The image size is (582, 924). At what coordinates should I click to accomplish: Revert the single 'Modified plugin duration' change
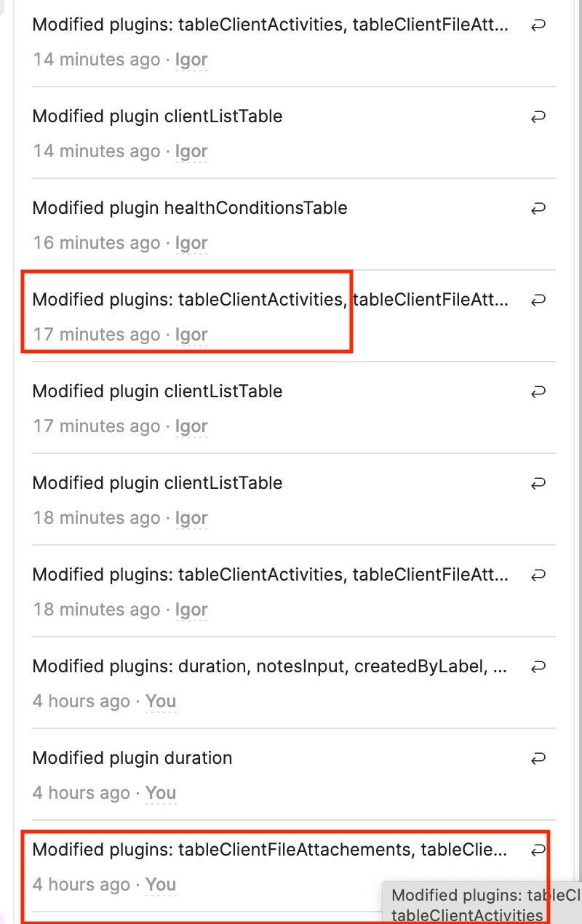538,759
